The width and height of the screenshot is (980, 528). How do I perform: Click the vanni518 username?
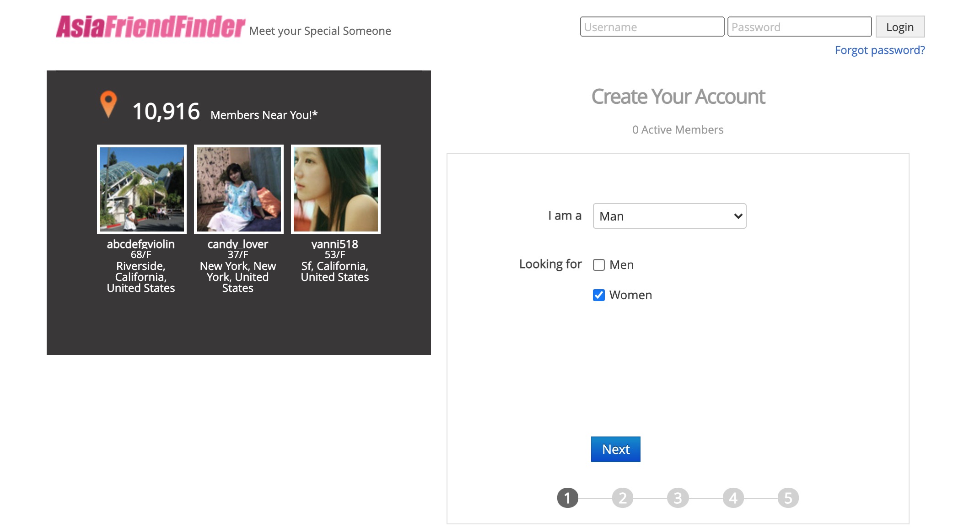335,244
